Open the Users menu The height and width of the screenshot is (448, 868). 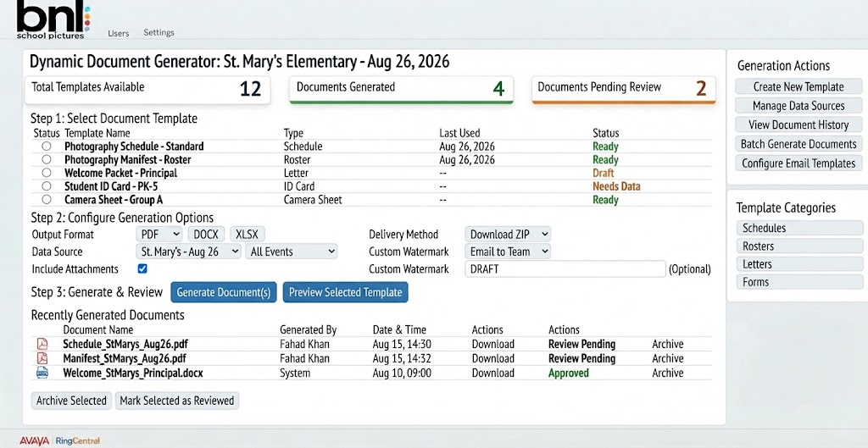click(119, 33)
